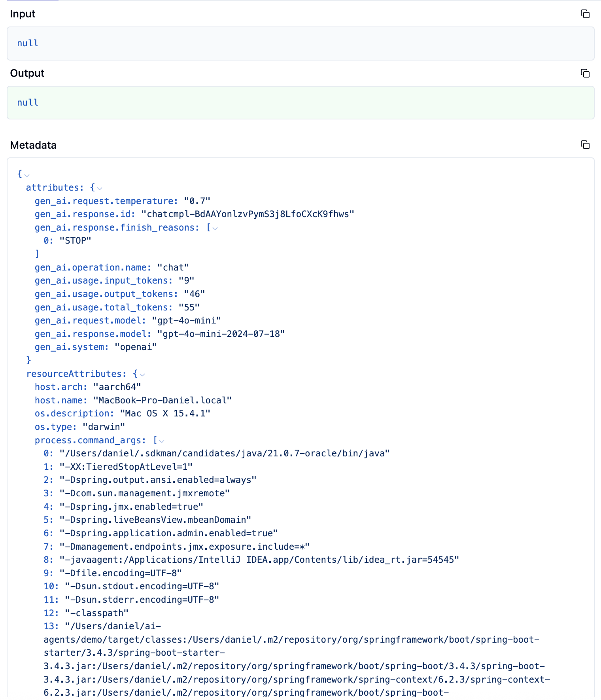This screenshot has width=601, height=700.
Task: Click the "Mac OS X 15.4.1" value
Action: click(x=165, y=413)
